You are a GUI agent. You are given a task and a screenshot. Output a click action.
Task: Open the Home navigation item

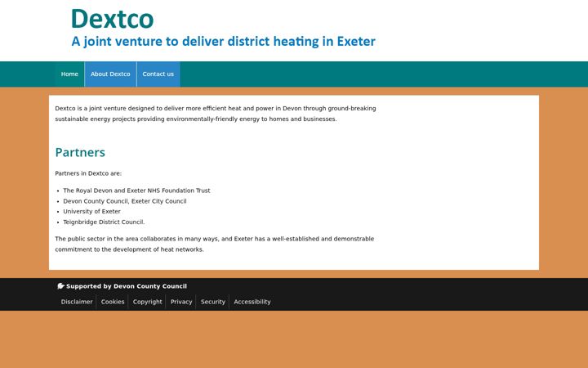[x=69, y=74]
